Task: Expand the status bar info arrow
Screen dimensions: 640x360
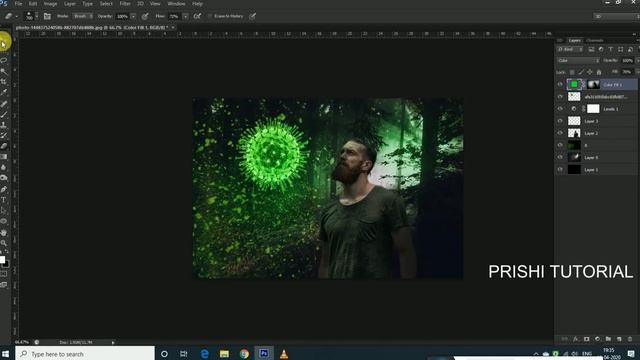Action: point(113,342)
